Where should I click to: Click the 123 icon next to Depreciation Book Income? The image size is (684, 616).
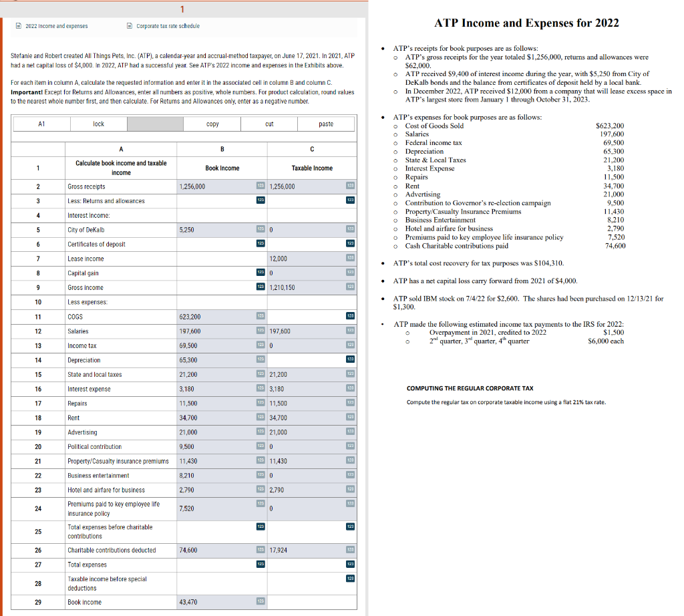click(x=262, y=360)
